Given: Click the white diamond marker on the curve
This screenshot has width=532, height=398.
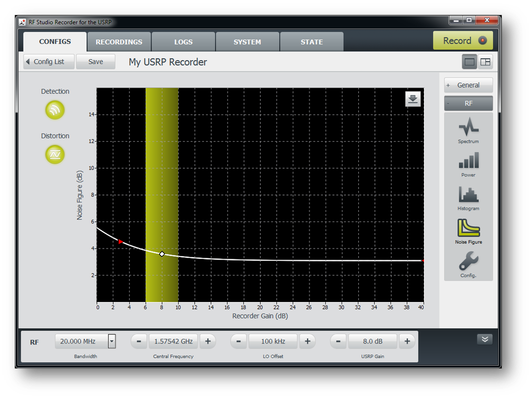Looking at the screenshot, I should click(x=162, y=254).
